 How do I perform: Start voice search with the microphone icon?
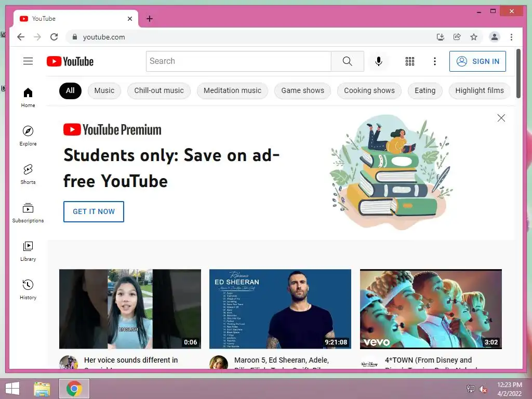(379, 61)
